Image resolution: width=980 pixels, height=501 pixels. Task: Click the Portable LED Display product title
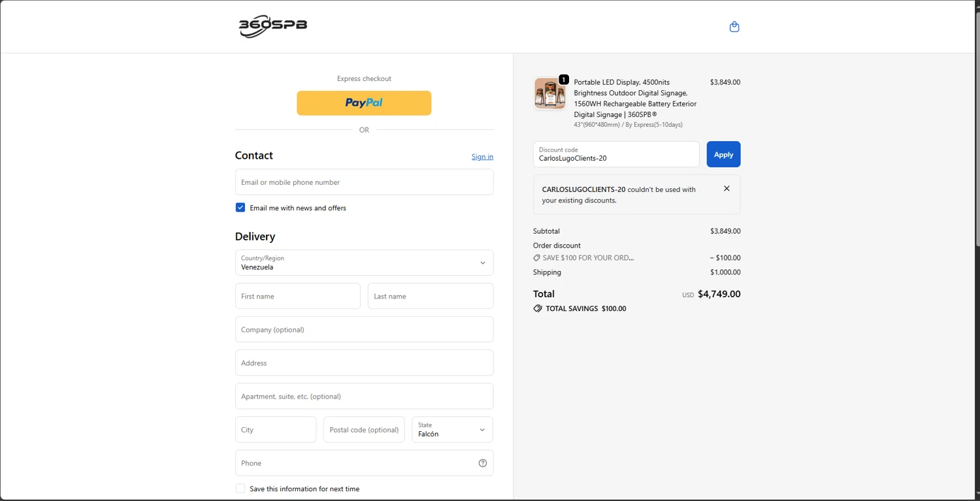click(x=635, y=98)
